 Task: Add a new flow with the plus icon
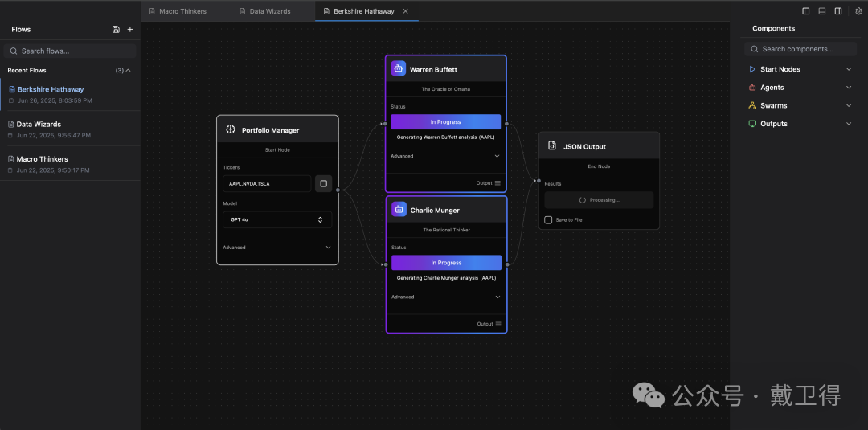click(x=130, y=29)
